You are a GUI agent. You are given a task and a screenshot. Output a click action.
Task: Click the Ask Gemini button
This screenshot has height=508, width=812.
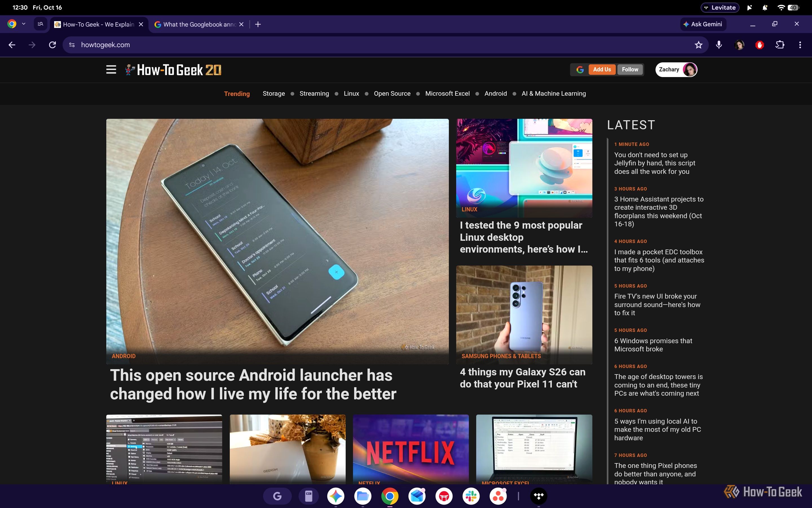(703, 24)
